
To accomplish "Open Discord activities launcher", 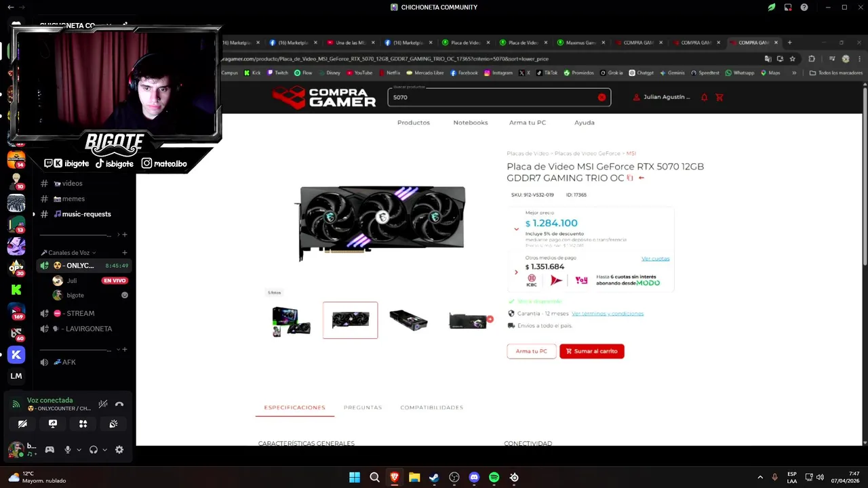I will tap(83, 424).
